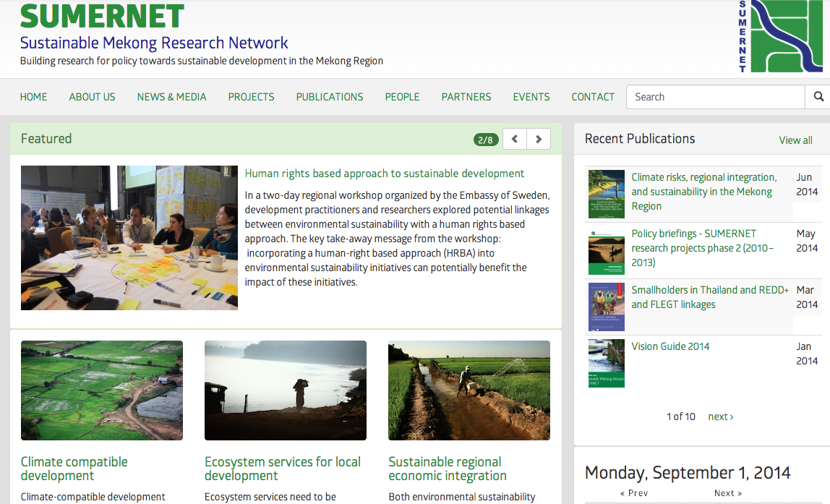Click the search magnifier icon
Viewport: 830px width, 504px height.
click(818, 97)
